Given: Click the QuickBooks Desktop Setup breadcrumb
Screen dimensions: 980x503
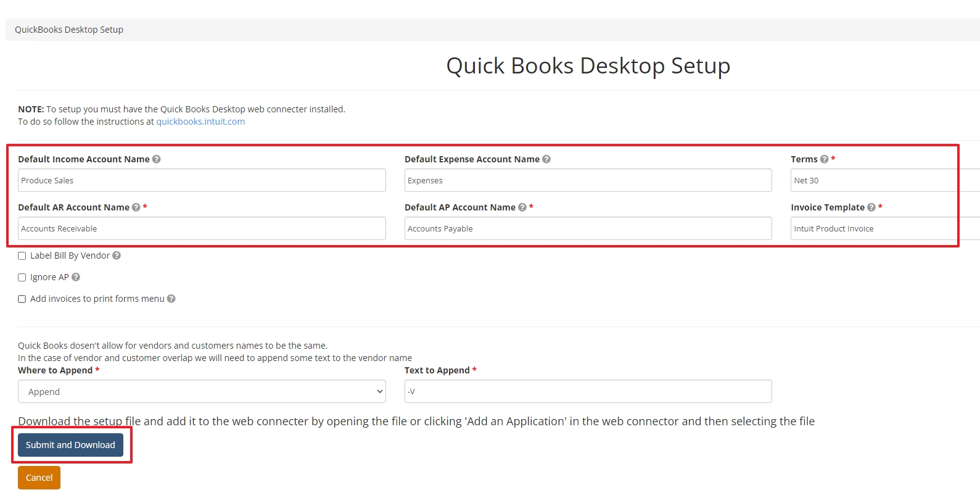Looking at the screenshot, I should point(69,30).
